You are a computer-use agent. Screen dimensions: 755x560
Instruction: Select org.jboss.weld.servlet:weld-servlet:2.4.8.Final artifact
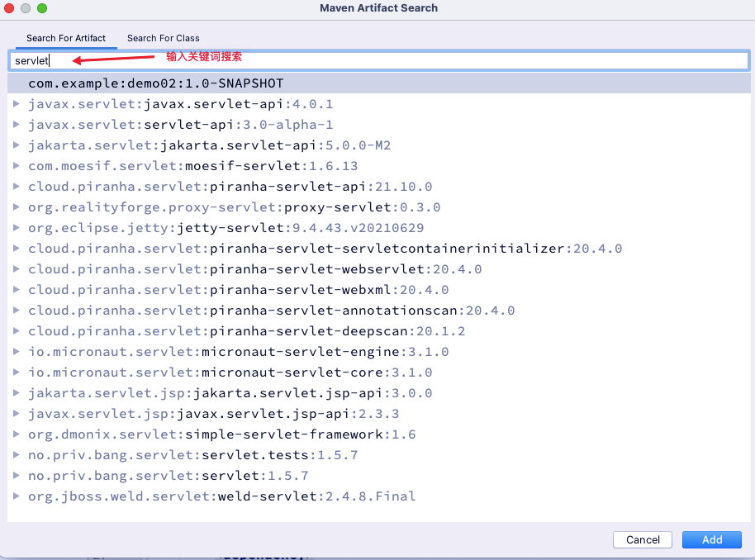[x=222, y=496]
